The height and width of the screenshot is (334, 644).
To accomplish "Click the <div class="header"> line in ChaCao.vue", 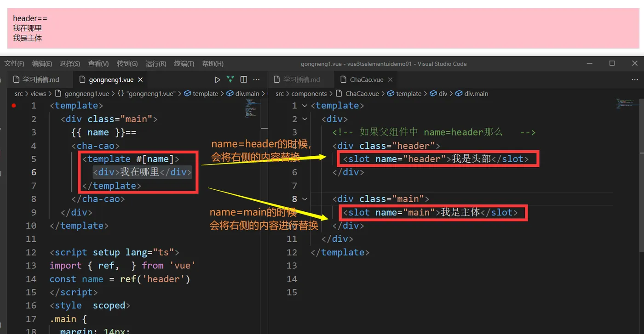I will coord(386,146).
